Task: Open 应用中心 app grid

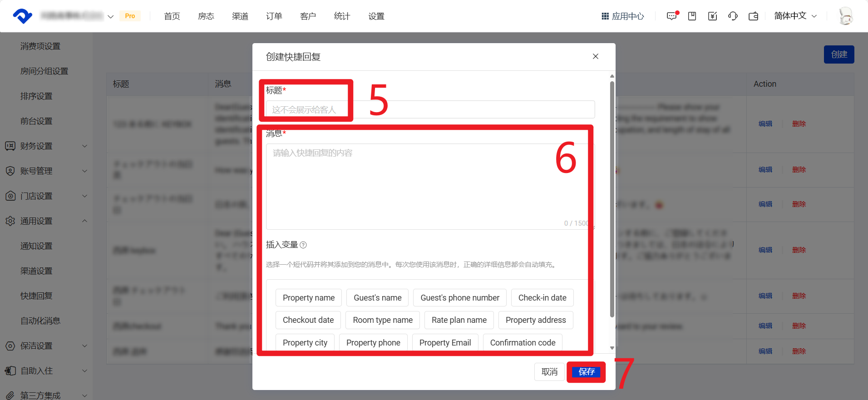Action: (x=622, y=16)
